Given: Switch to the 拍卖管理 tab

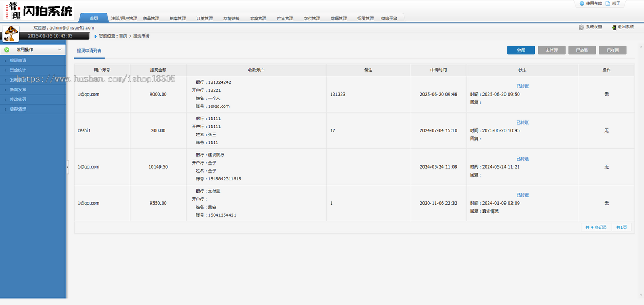Looking at the screenshot, I should 178,18.
